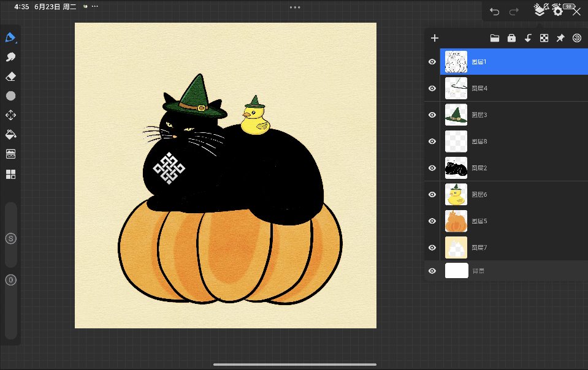Create a layer group folder

[495, 38]
